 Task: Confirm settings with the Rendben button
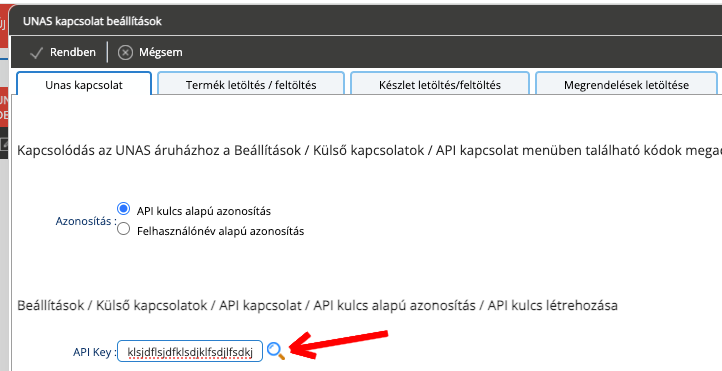click(x=63, y=52)
